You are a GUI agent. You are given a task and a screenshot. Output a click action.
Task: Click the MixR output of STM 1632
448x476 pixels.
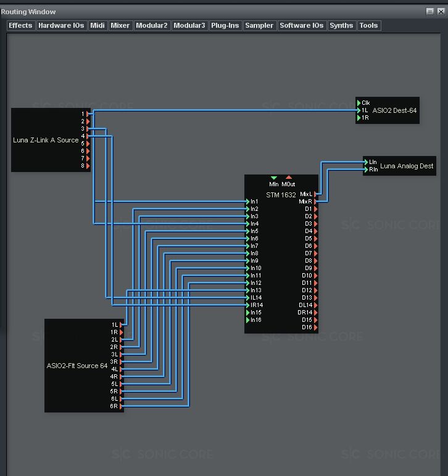pos(315,202)
